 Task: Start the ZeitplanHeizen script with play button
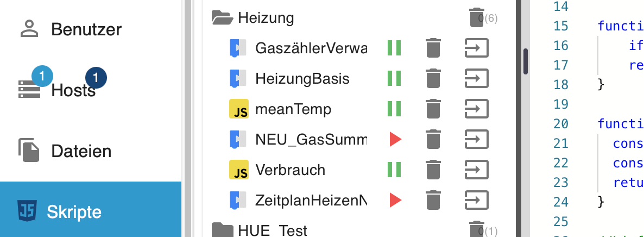(395, 201)
